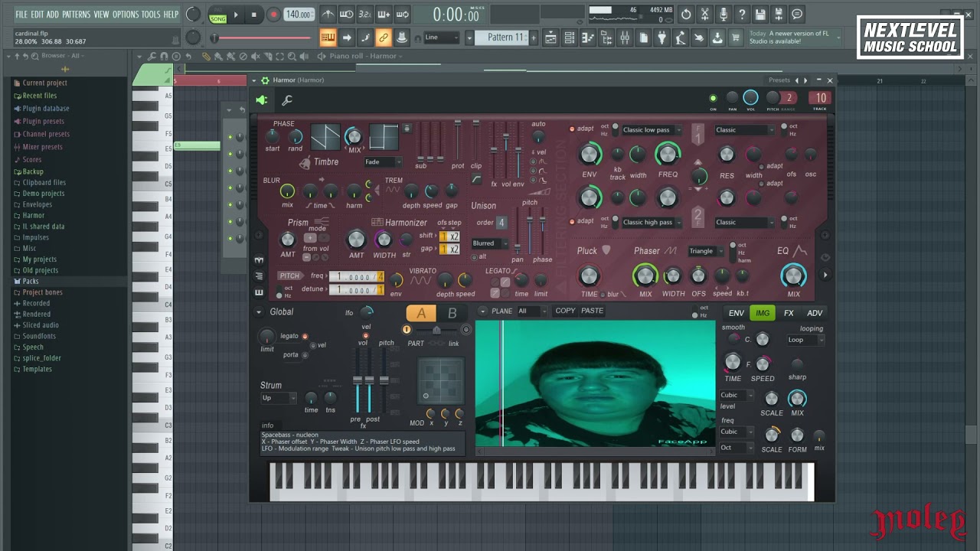Viewport: 980px width, 551px height.
Task: Click the help question mark icon
Action: [742, 15]
